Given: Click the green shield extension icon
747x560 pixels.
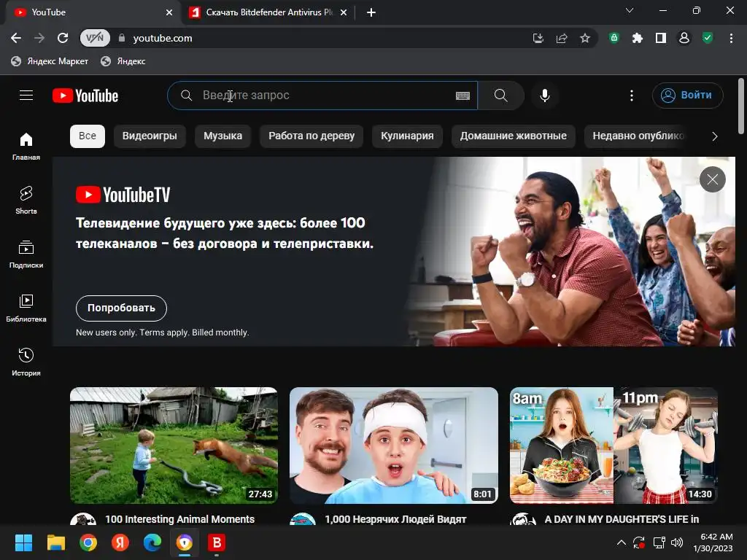Looking at the screenshot, I should point(708,38).
